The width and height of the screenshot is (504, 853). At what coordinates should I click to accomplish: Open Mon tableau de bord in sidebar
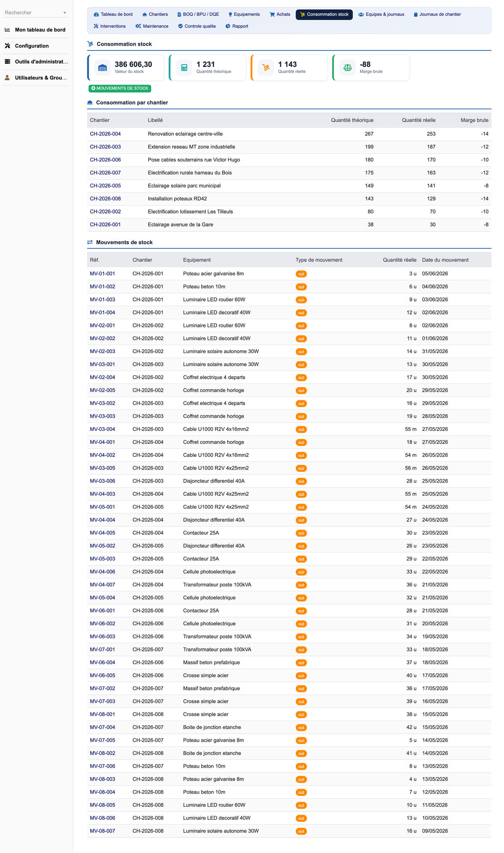coord(36,30)
